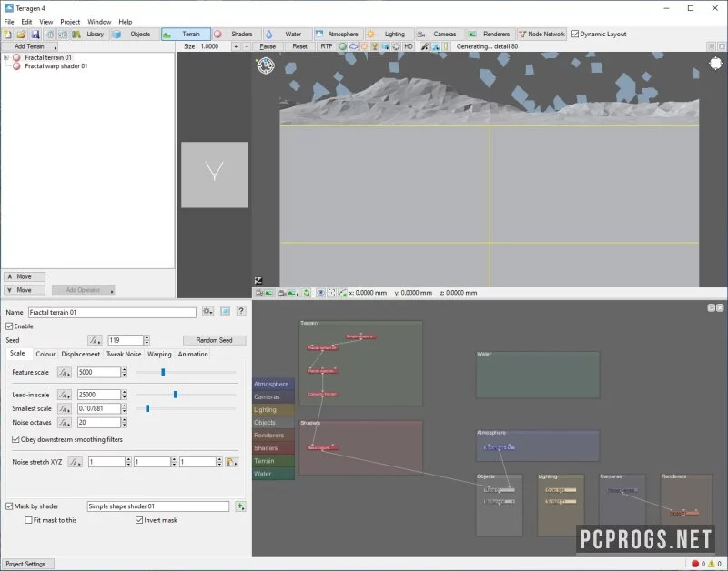This screenshot has width=728, height=571.
Task: Click the Pause button
Action: point(268,46)
